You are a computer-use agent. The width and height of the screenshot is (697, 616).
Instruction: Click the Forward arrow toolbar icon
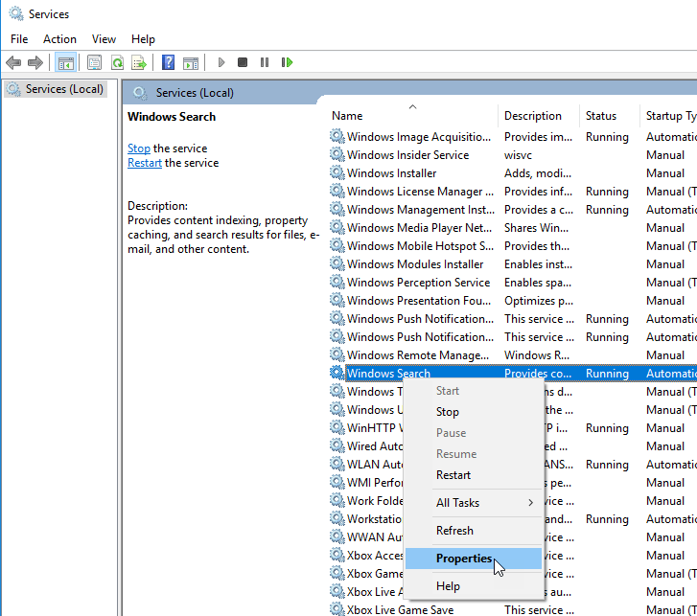35,62
